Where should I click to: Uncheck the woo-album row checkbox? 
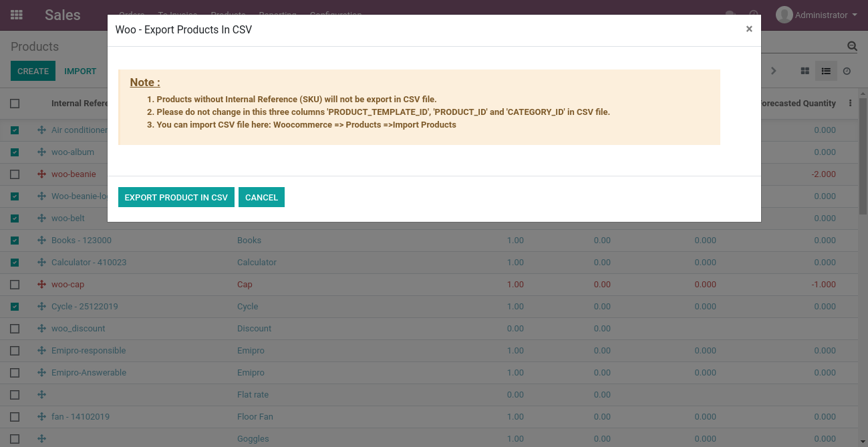tap(15, 152)
